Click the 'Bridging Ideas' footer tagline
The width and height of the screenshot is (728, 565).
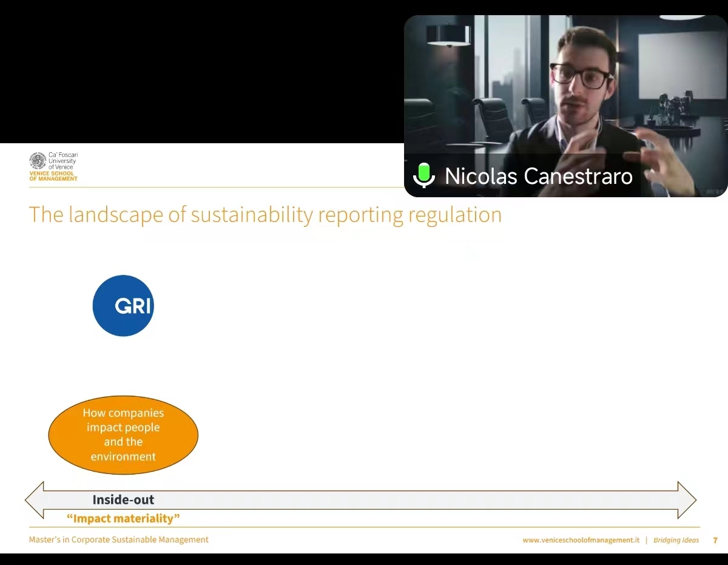[x=676, y=540]
